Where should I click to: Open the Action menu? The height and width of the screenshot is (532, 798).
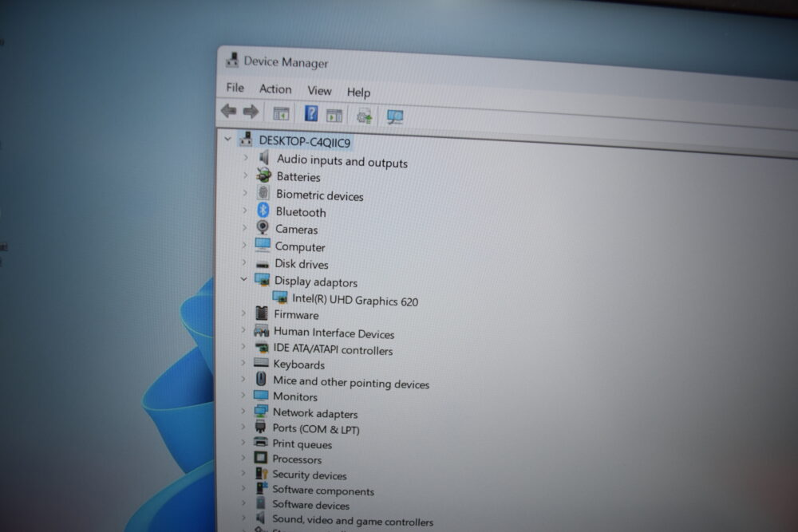pos(275,89)
